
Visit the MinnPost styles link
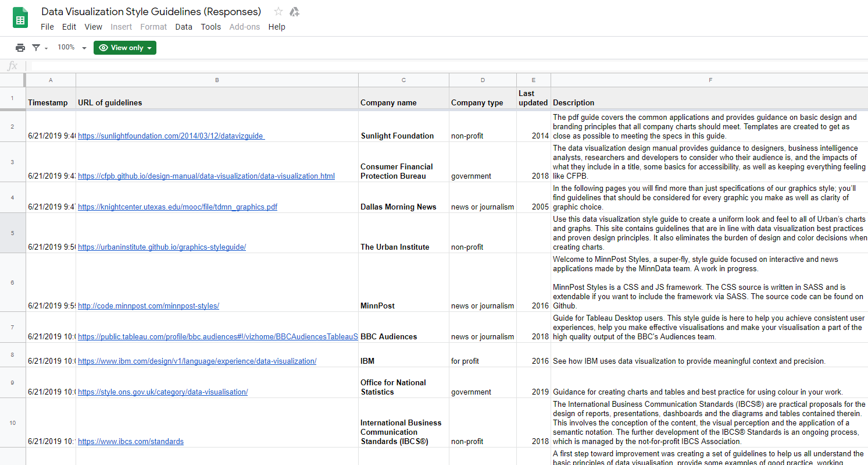148,306
